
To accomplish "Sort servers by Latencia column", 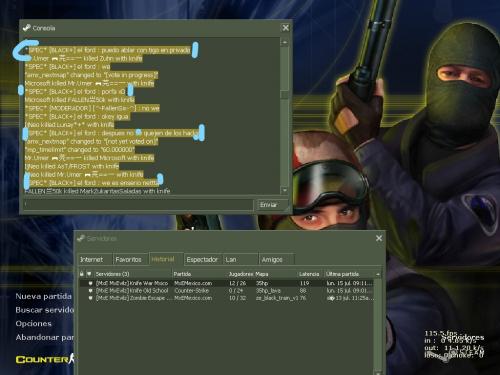I will pyautogui.click(x=309, y=274).
